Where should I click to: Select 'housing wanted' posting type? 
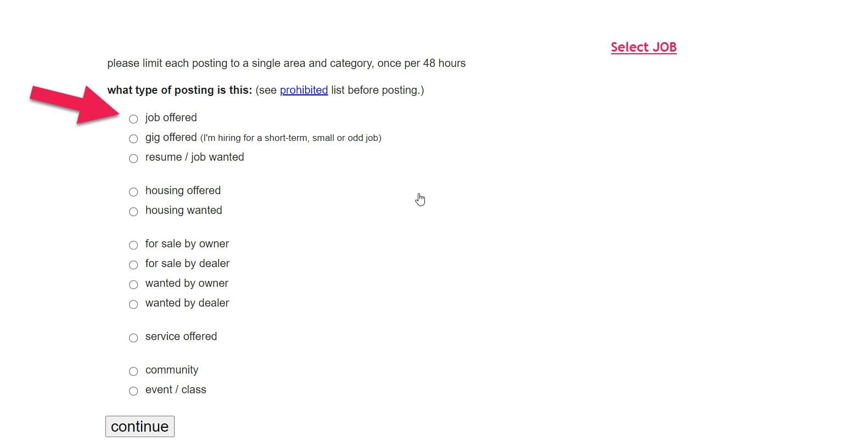pos(133,212)
